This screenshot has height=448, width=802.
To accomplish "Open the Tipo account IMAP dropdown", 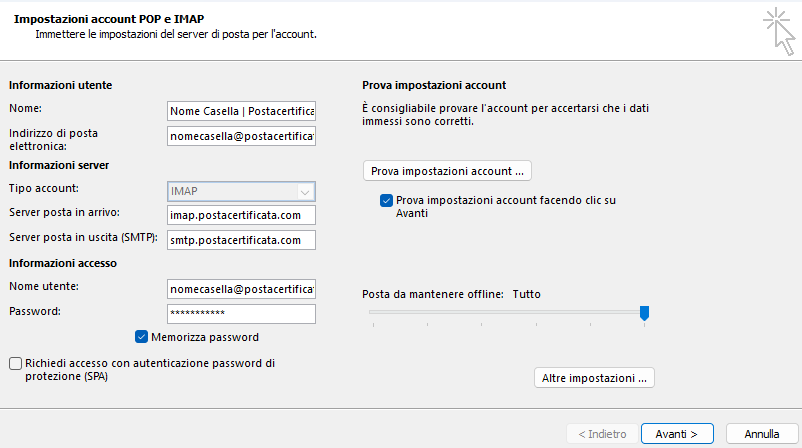I will (x=241, y=191).
